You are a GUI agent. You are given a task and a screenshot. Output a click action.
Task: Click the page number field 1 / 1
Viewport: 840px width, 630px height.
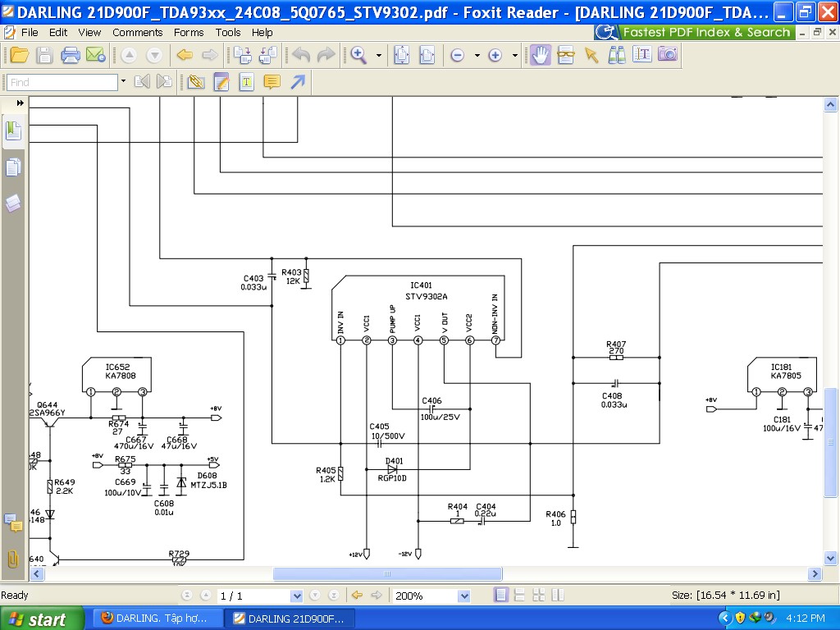(x=253, y=596)
